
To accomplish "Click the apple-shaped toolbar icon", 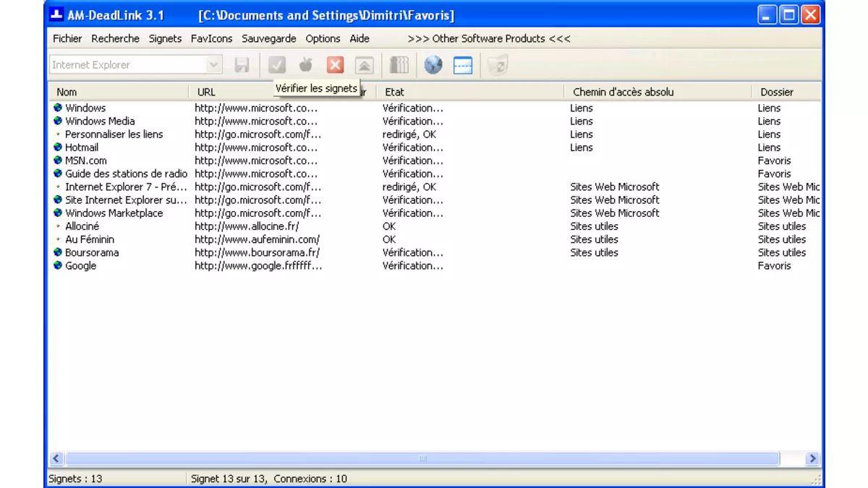I will tap(306, 65).
